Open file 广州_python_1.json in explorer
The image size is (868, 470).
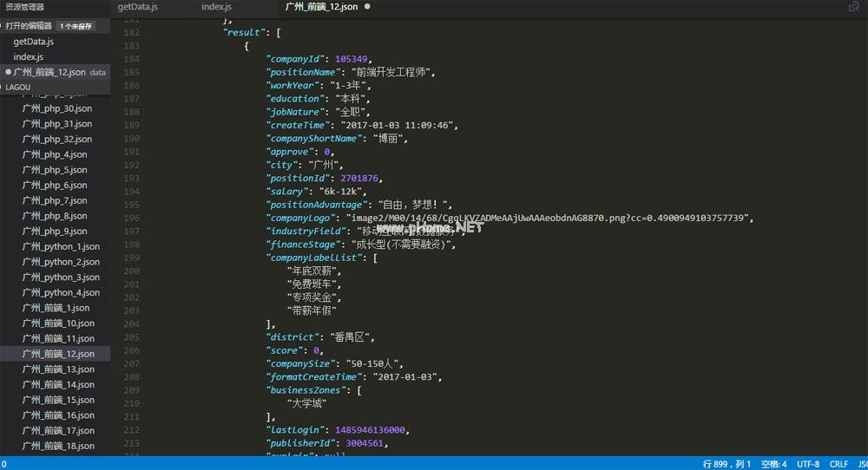(x=61, y=246)
